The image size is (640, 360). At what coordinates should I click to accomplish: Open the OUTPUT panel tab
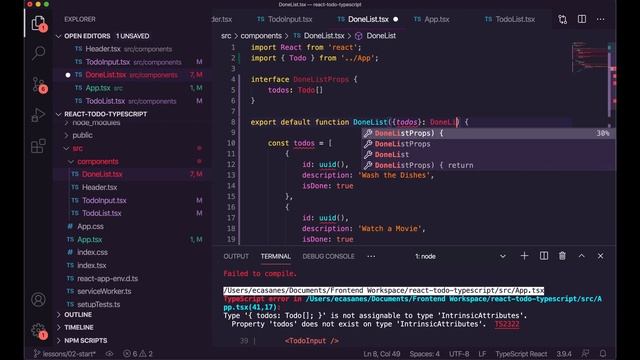coord(236,256)
